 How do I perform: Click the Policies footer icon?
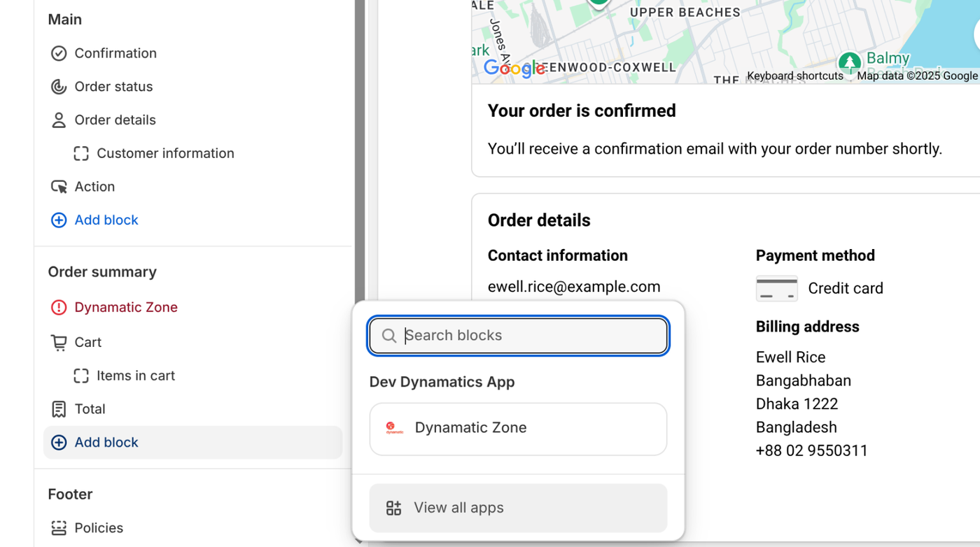pos(59,528)
